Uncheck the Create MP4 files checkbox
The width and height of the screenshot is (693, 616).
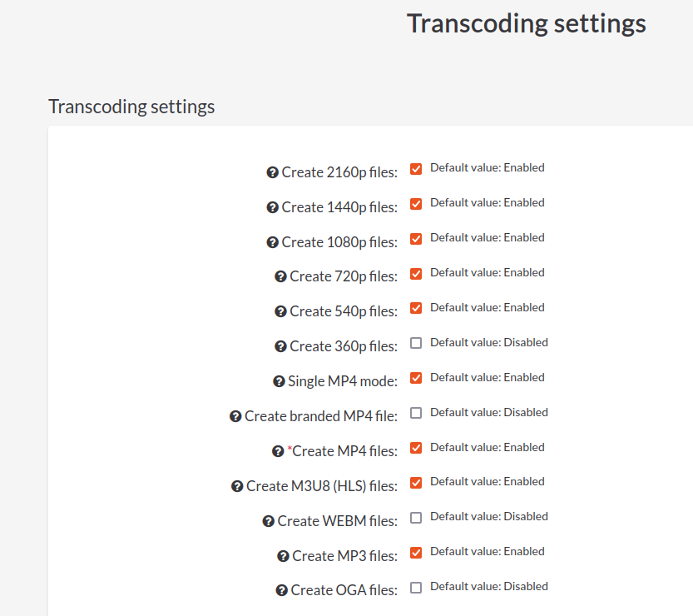click(x=415, y=447)
